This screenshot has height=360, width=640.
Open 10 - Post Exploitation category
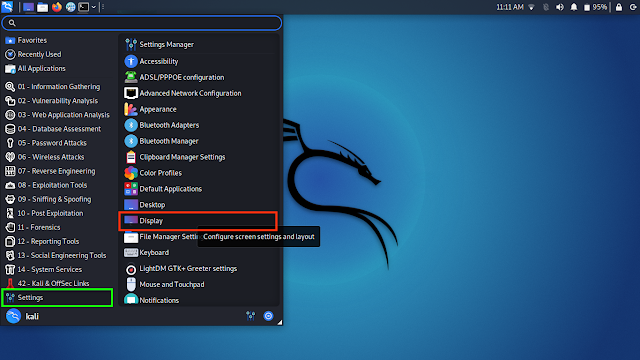[x=59, y=213]
